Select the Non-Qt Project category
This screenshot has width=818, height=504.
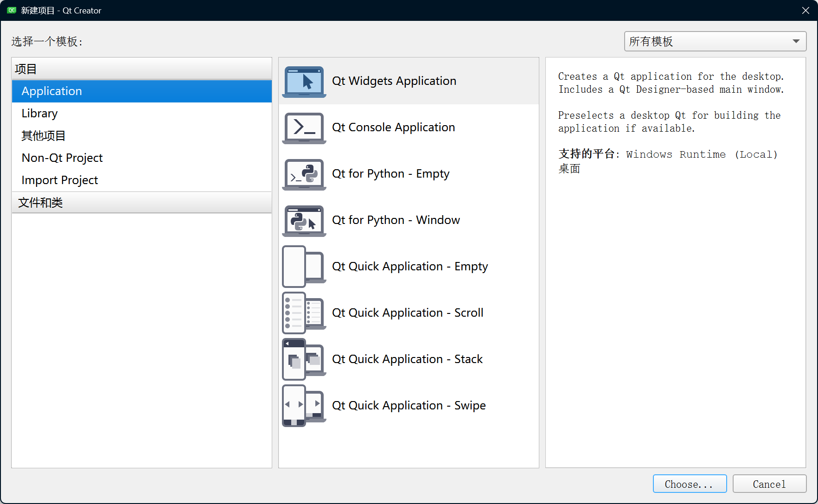pyautogui.click(x=142, y=158)
